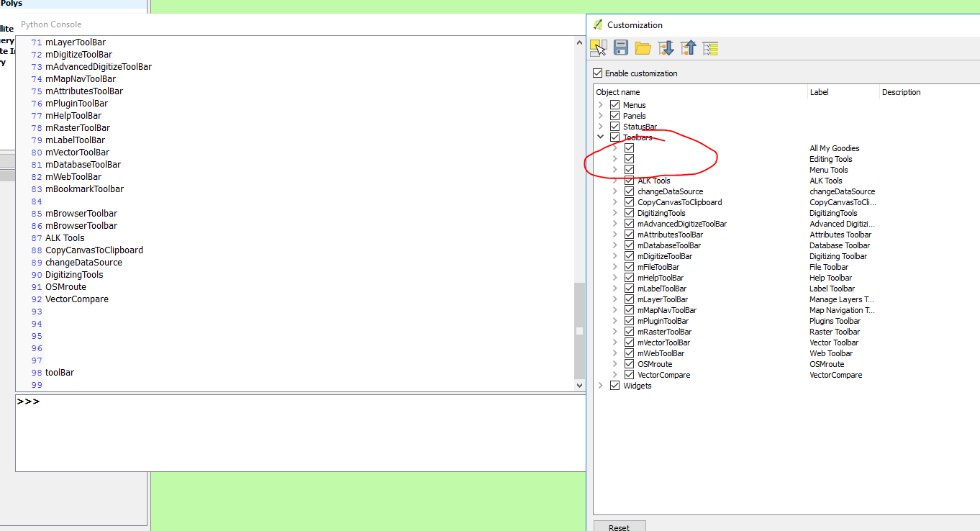Expand the mAdvancedDigitizeToolBar node

(615, 224)
